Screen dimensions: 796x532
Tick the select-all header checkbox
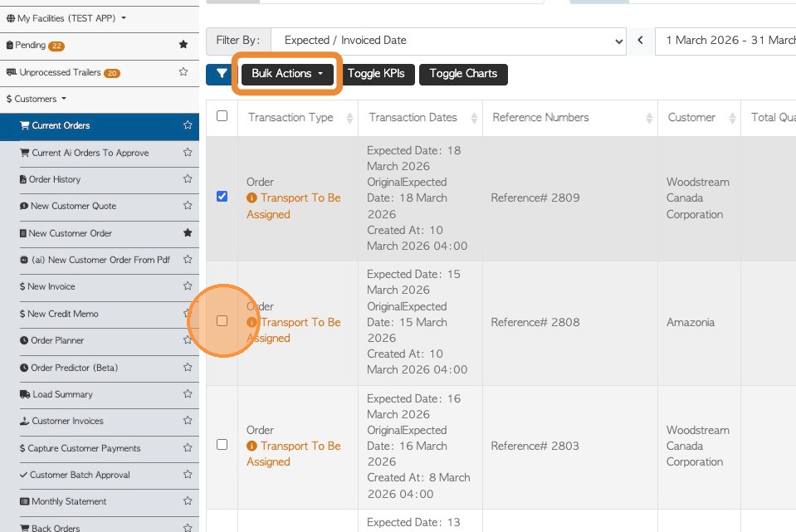222,116
